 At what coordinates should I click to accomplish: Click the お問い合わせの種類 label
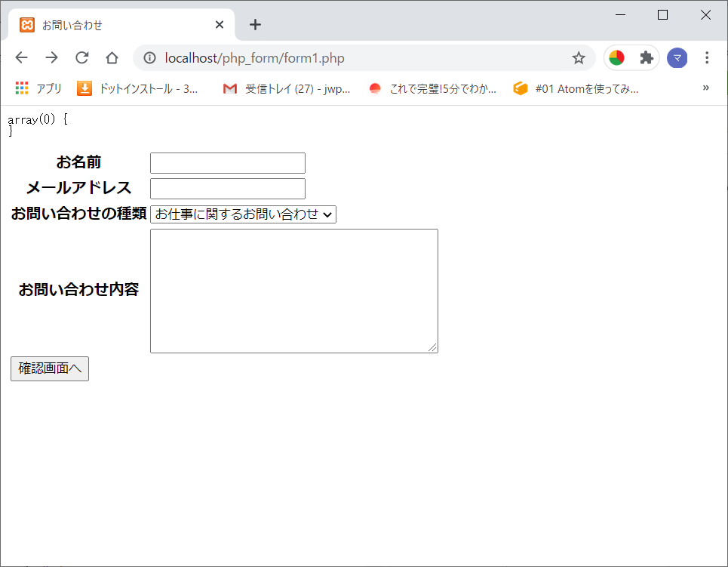(78, 214)
